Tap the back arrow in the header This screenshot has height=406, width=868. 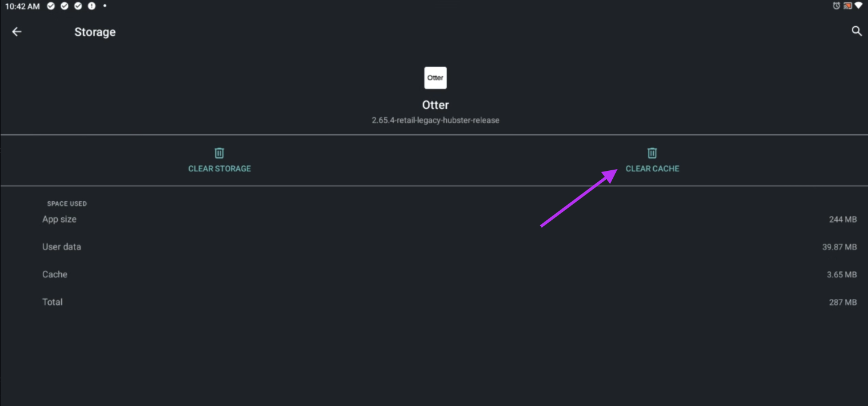coord(17,32)
